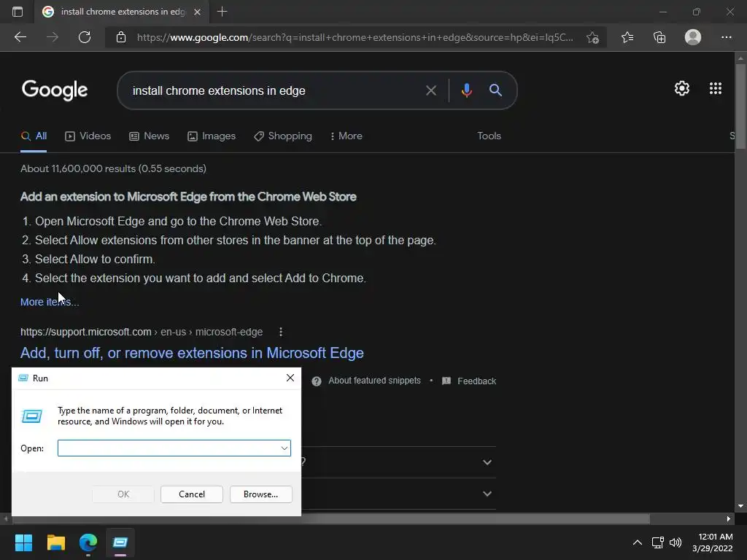This screenshot has width=747, height=560.
Task: Switch to the All results tab
Action: pyautogui.click(x=34, y=136)
